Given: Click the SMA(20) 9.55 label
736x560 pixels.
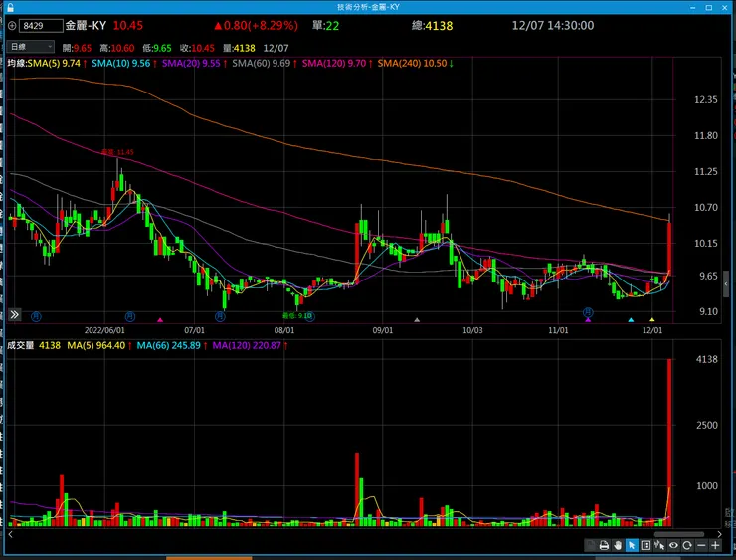Looking at the screenshot, I should (191, 63).
